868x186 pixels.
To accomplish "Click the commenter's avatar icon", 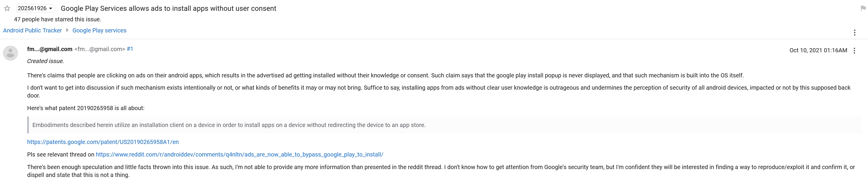I will point(11,53).
